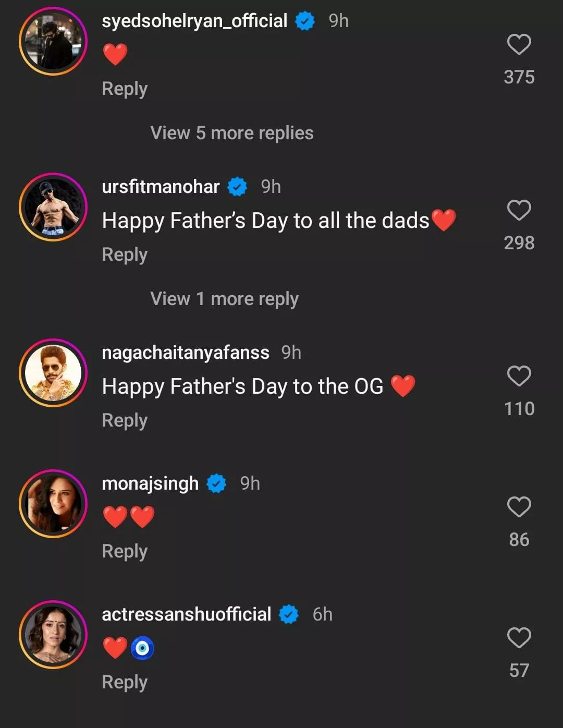Open monajsingh's profile avatar
Image resolution: width=563 pixels, height=728 pixels.
[x=53, y=504]
